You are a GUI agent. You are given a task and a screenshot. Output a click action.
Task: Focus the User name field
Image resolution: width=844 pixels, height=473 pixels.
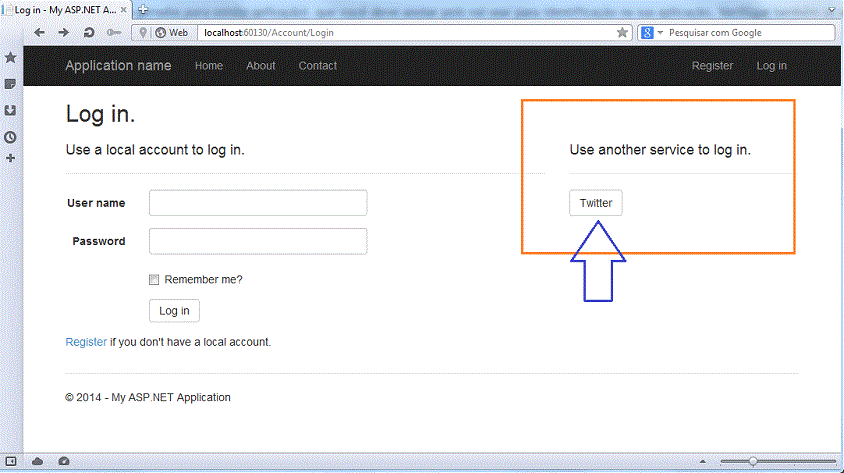tap(258, 203)
